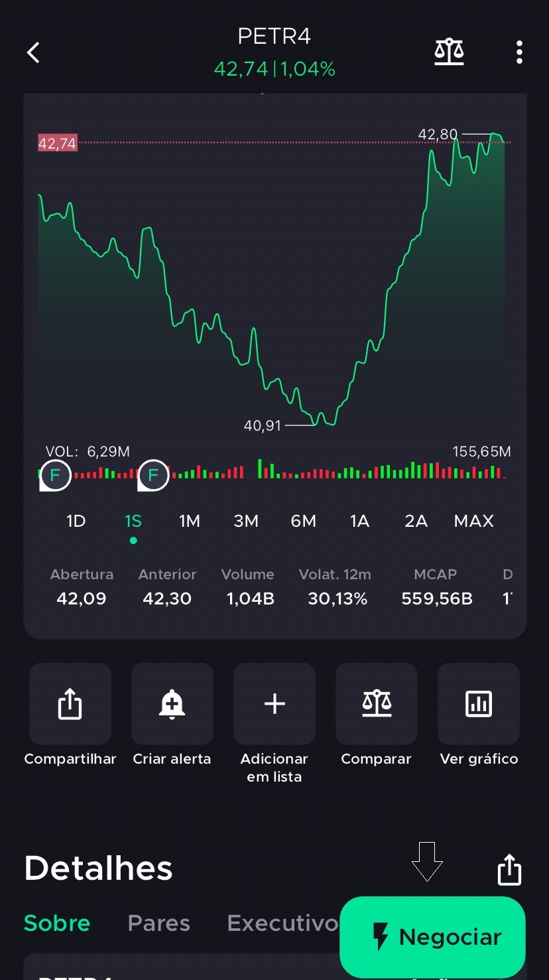Click the compare scales icon in the top bar

[x=449, y=51]
